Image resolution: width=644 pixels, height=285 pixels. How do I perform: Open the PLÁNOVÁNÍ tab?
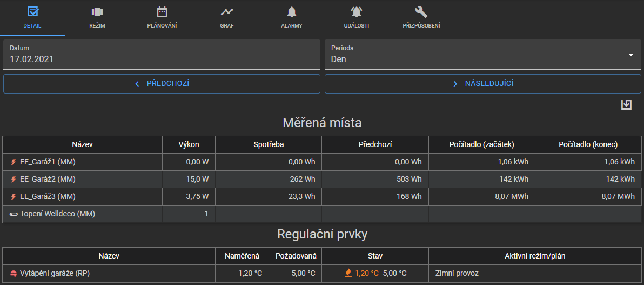(x=162, y=18)
